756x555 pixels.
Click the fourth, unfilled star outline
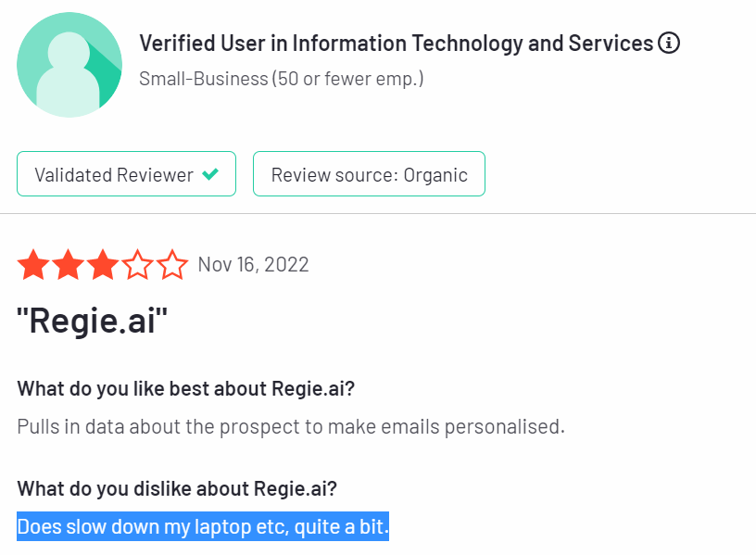pos(139,264)
